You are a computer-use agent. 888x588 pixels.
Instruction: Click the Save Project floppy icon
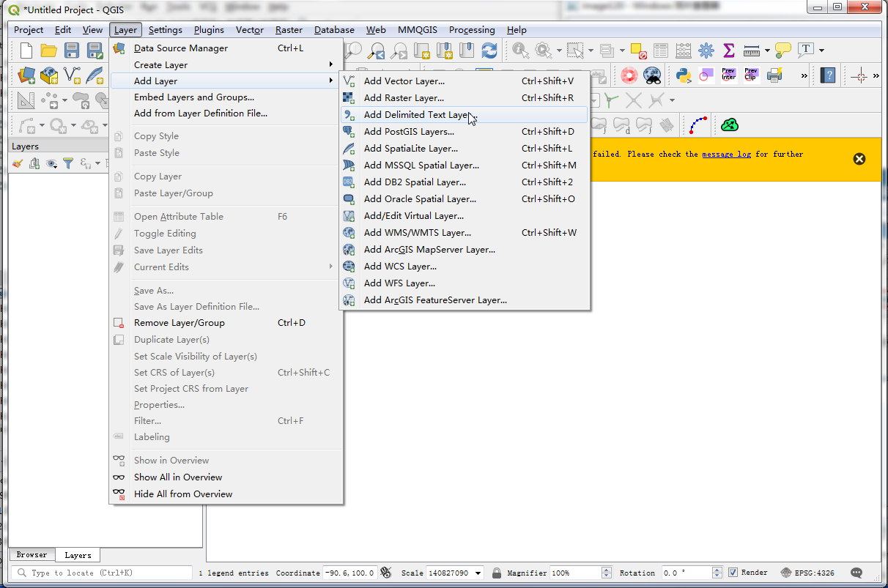tap(71, 51)
